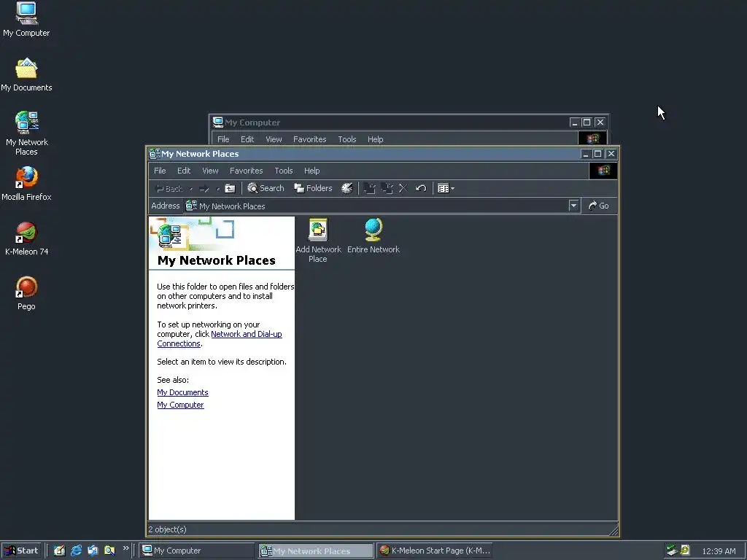Viewport: 747px width, 560px height.
Task: Click the network connection tray icon
Action: click(x=672, y=551)
